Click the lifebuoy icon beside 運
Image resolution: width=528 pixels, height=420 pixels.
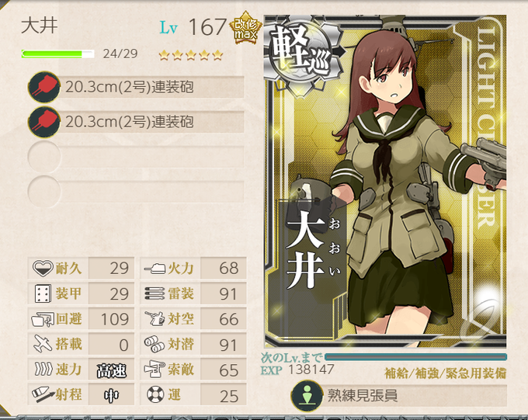point(155,394)
